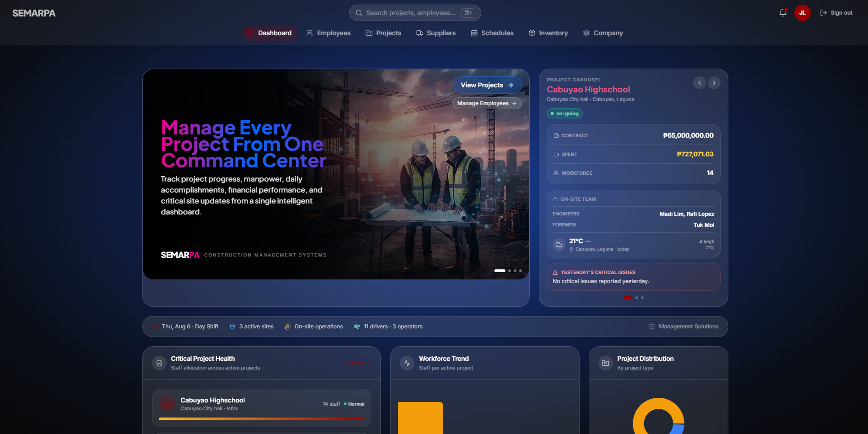Click the SEMARPA logo in header
The image size is (868, 434).
click(34, 13)
